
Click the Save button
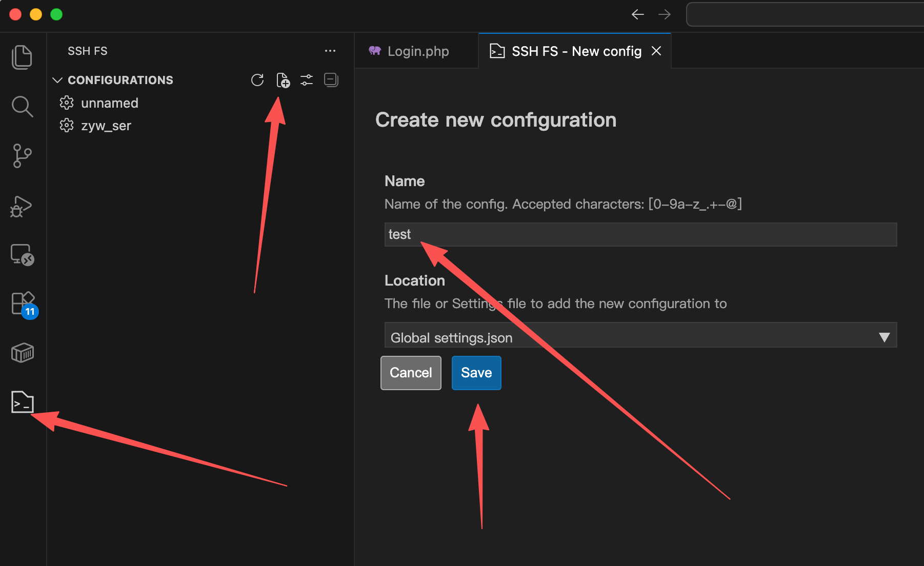[x=476, y=373]
